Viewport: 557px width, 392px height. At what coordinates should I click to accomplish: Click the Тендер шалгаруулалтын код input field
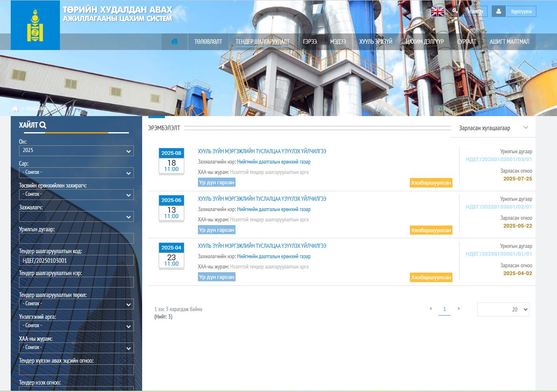coord(76,260)
